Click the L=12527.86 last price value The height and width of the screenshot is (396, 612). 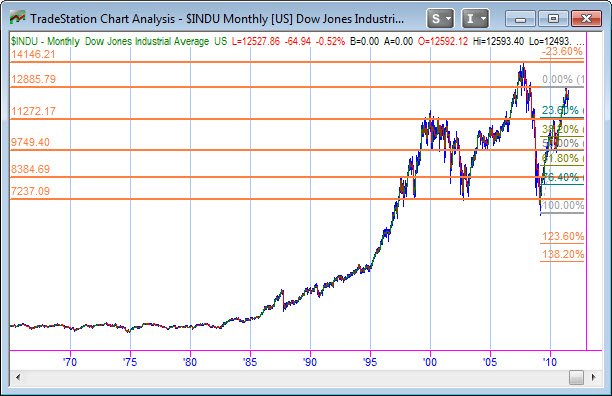(256, 41)
